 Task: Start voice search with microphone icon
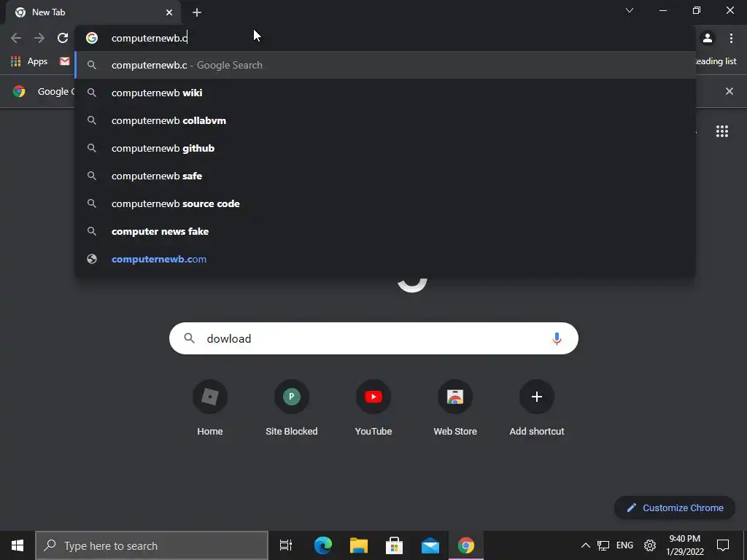557,338
